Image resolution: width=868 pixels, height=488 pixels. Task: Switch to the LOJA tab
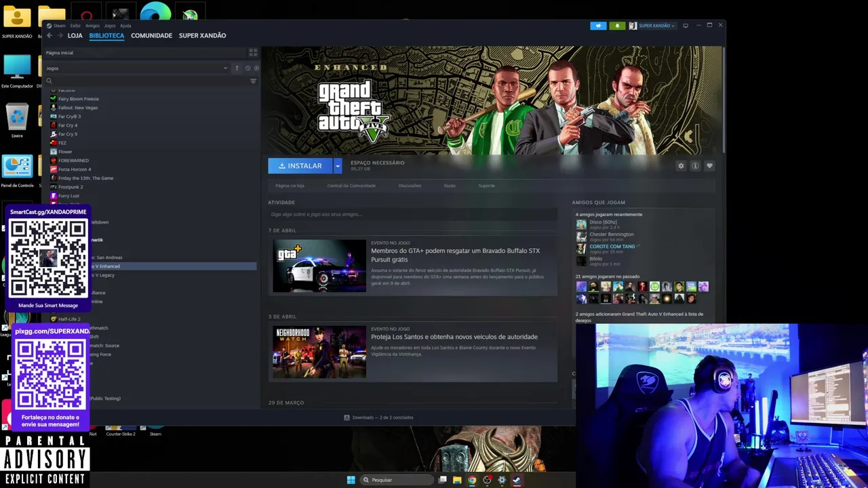pos(75,35)
